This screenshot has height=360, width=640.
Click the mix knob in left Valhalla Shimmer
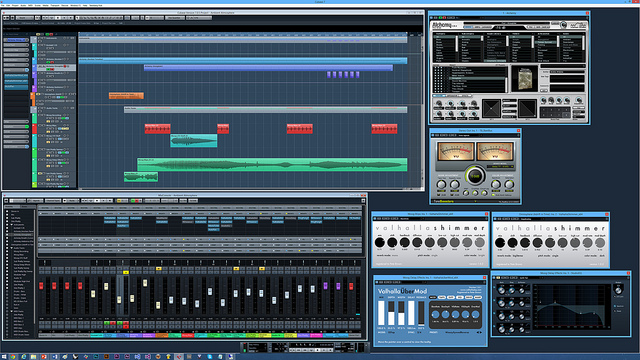(x=380, y=242)
